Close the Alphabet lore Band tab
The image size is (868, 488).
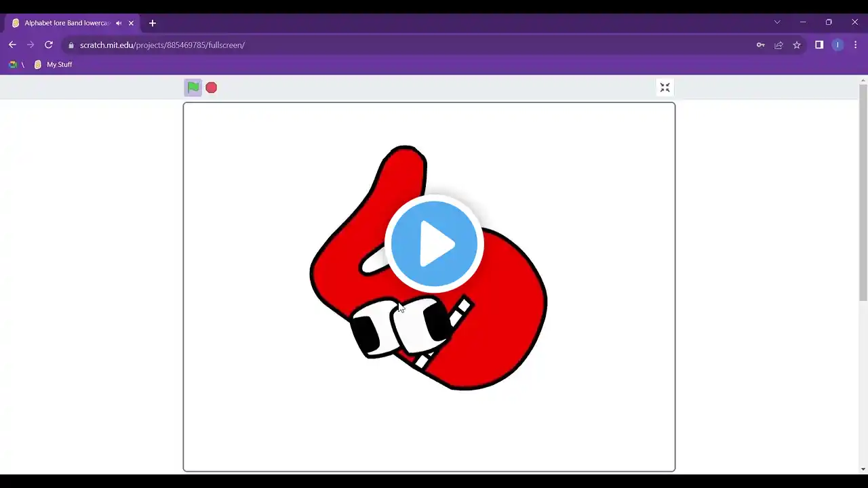(131, 23)
